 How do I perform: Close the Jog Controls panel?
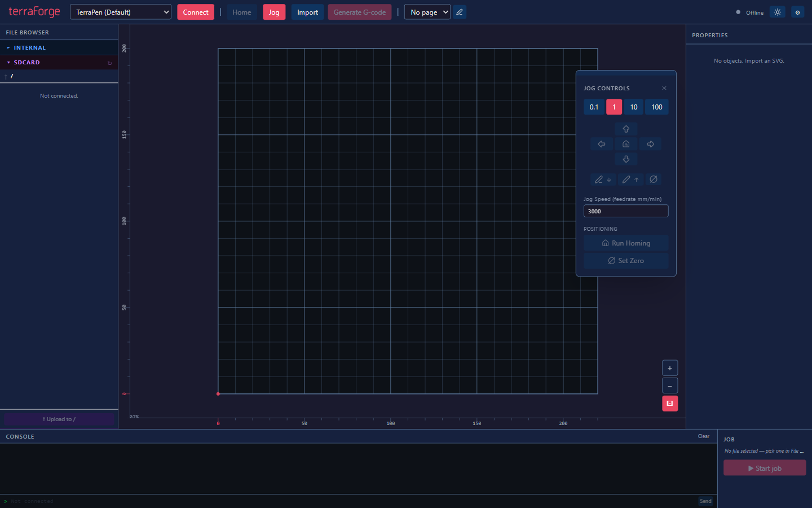(664, 88)
